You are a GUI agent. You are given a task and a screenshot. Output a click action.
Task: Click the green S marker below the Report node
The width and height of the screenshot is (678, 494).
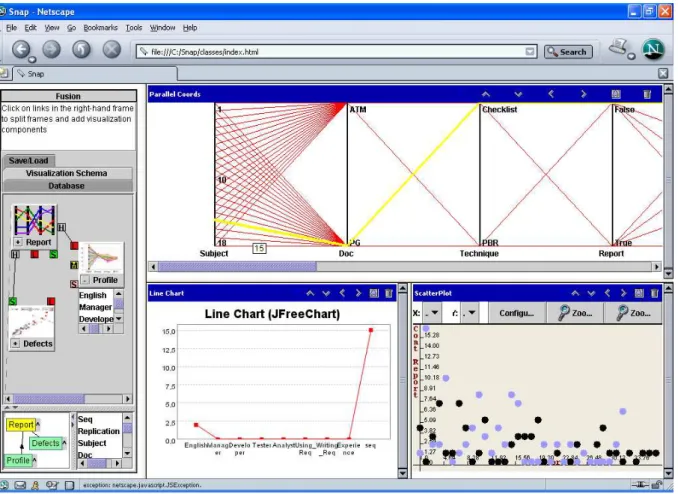pyautogui.click(x=53, y=254)
